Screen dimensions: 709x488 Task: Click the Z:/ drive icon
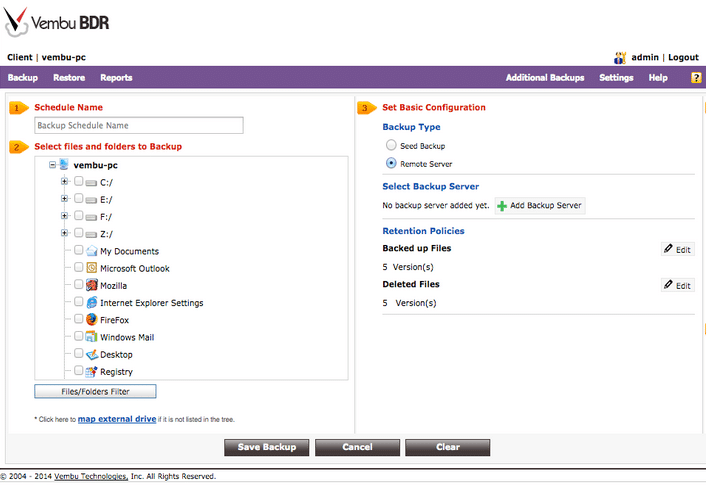click(x=91, y=234)
